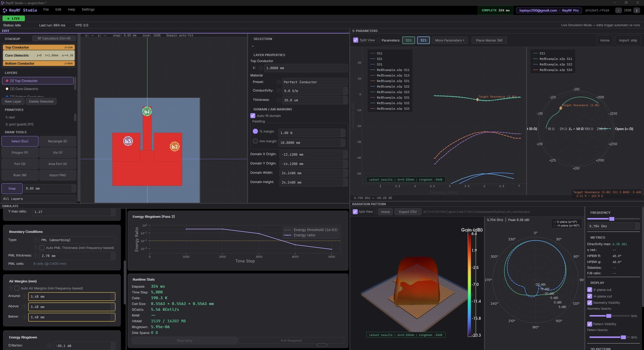Click zoom in button next to 100%
This screenshot has width=644, height=350.
[637, 10]
